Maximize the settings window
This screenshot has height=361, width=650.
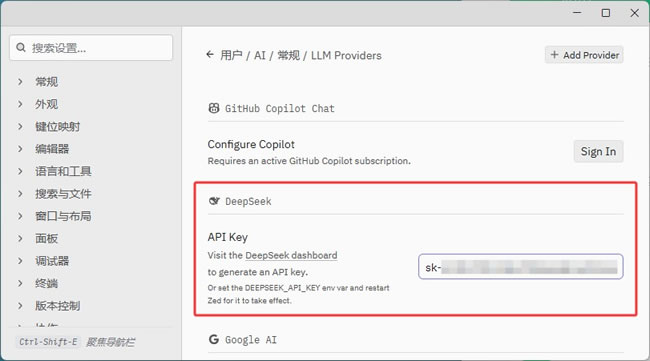click(606, 13)
